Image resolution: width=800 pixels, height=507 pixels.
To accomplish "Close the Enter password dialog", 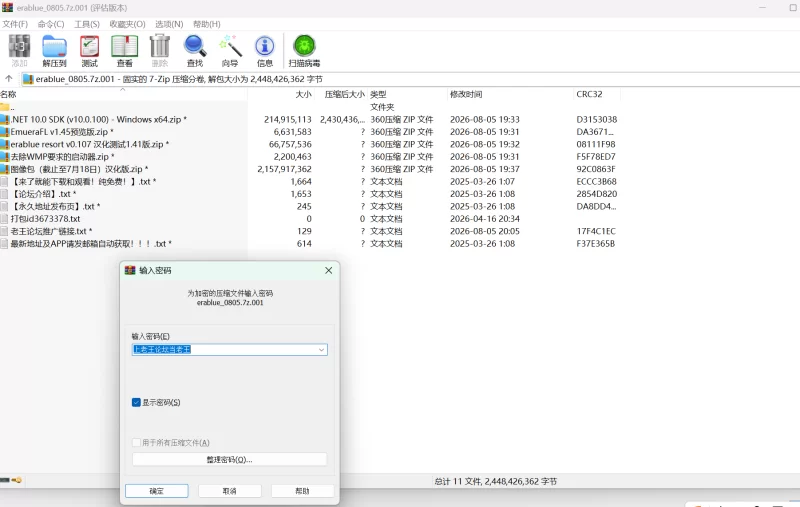I will tap(329, 270).
